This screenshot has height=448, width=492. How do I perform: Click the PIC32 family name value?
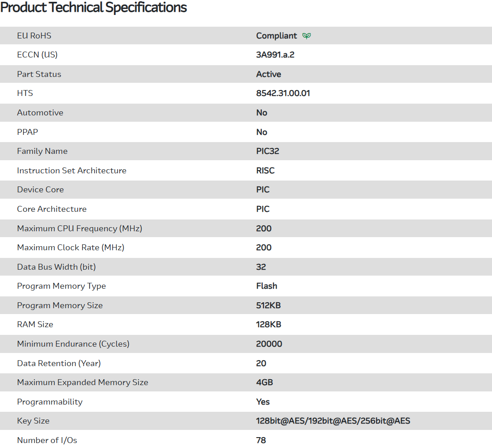(x=267, y=151)
